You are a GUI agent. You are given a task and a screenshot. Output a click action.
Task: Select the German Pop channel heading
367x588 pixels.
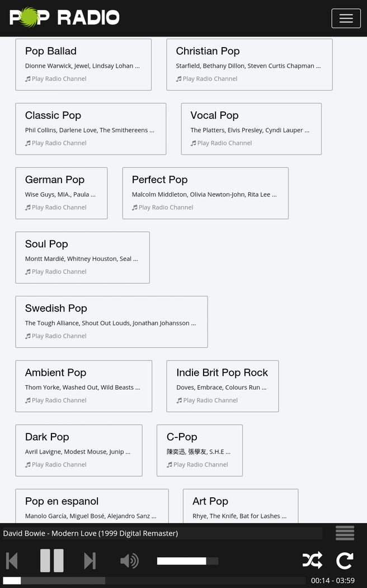(x=55, y=180)
